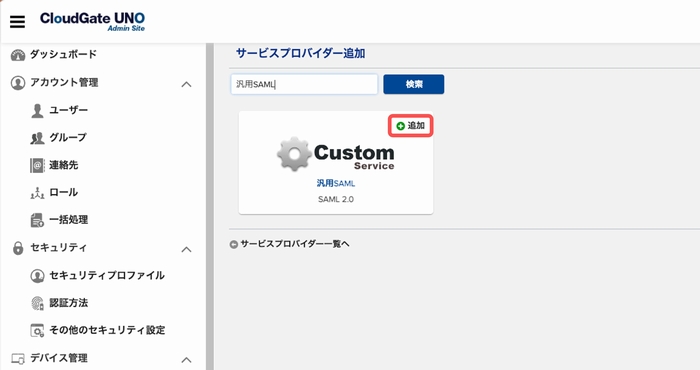Collapse the セキュリティ section chevron
The image size is (700, 370).
(186, 249)
